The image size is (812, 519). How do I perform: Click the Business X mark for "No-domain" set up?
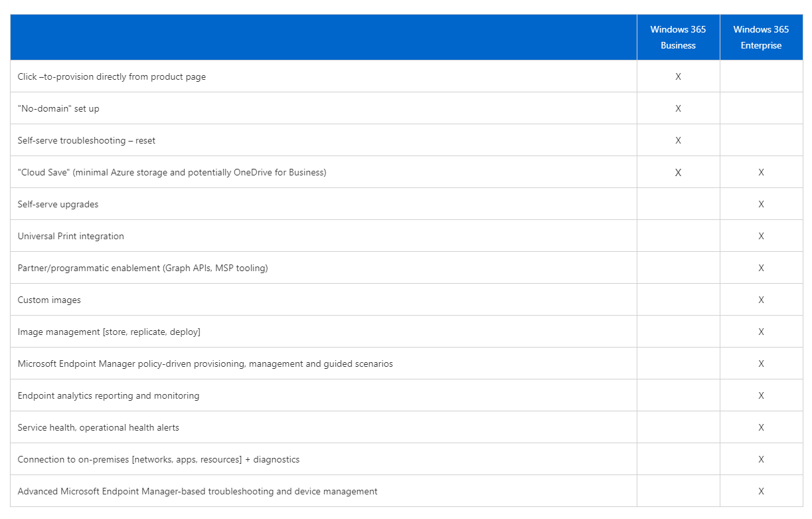(x=678, y=108)
